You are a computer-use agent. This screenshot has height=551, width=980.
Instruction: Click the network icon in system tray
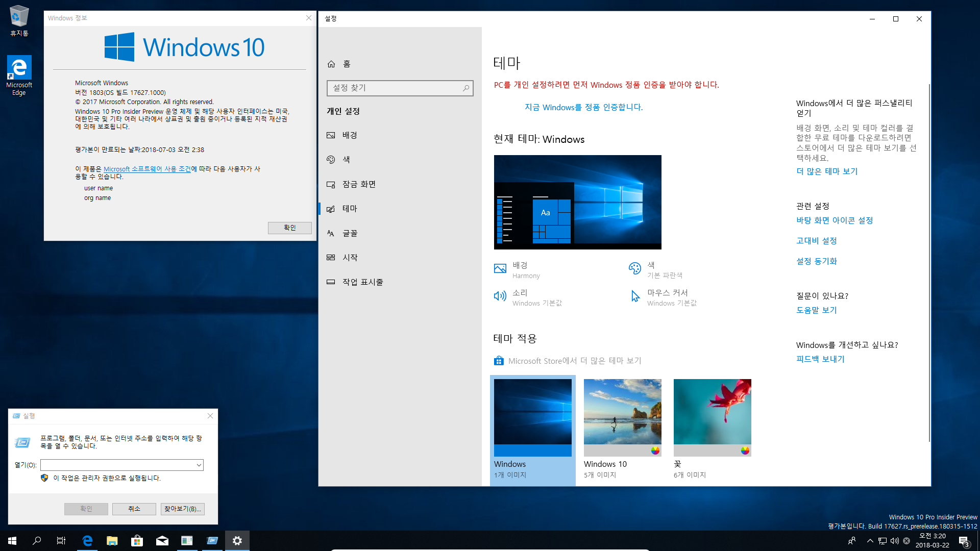pos(883,541)
